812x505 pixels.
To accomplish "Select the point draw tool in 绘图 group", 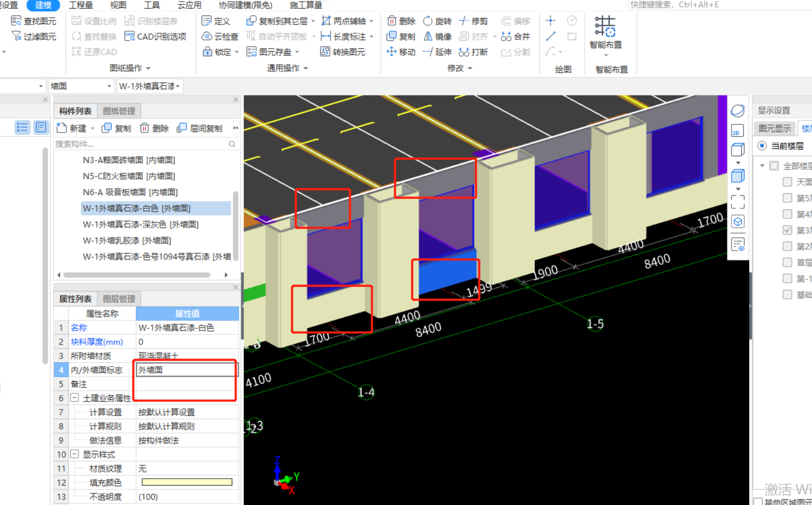I will tap(550, 21).
